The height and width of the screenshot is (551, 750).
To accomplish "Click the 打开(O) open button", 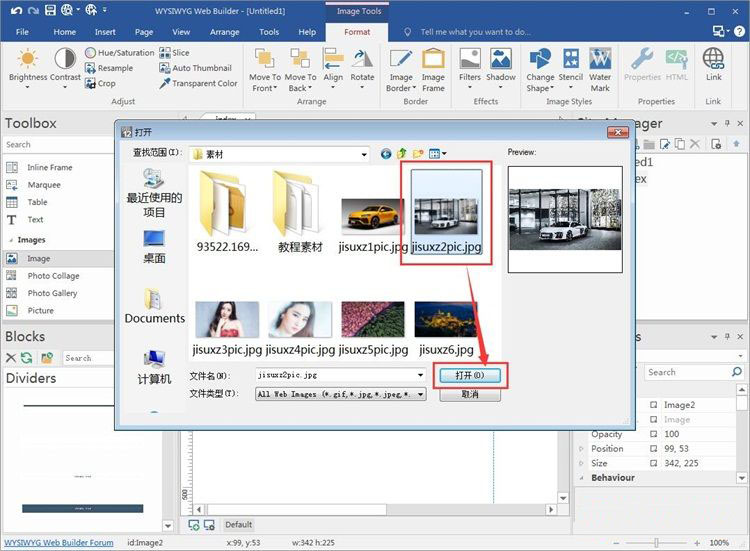I will click(x=469, y=375).
